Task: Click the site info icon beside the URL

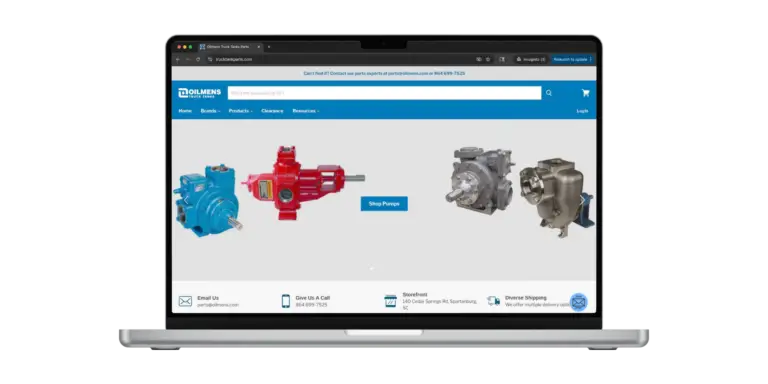Action: click(x=210, y=59)
